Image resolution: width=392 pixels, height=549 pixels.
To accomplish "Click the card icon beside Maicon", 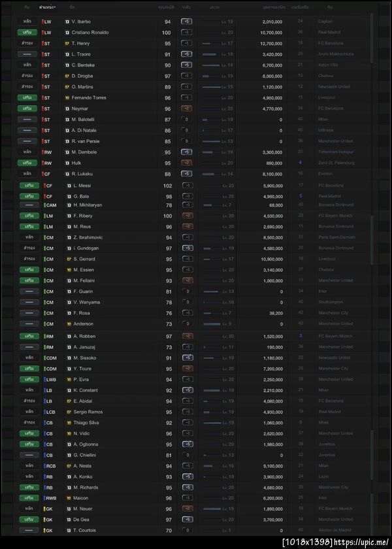I will pyautogui.click(x=67, y=498).
